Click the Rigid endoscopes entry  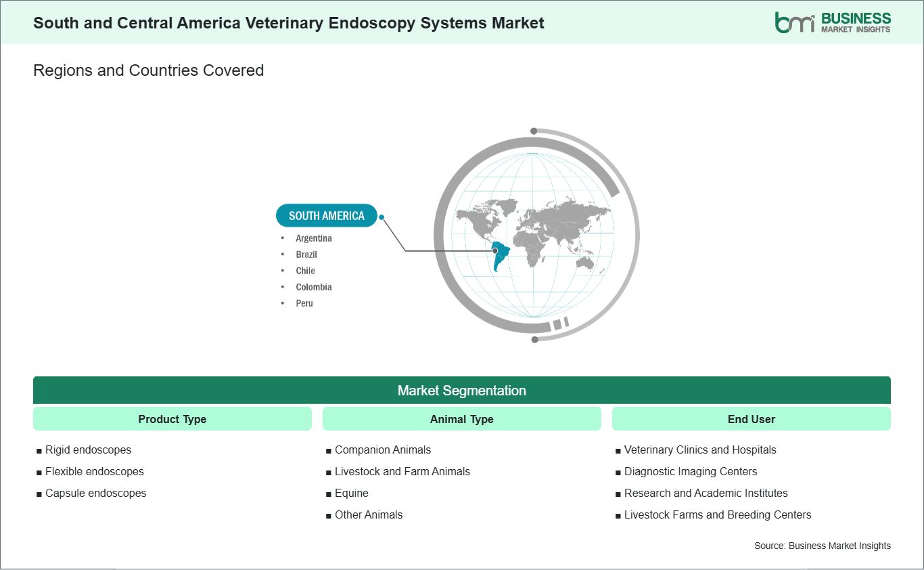coord(84,450)
